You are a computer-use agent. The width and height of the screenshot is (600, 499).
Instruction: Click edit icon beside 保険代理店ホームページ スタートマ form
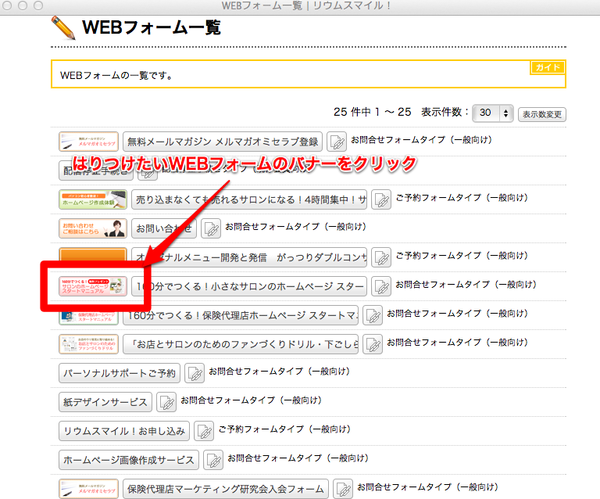[373, 315]
